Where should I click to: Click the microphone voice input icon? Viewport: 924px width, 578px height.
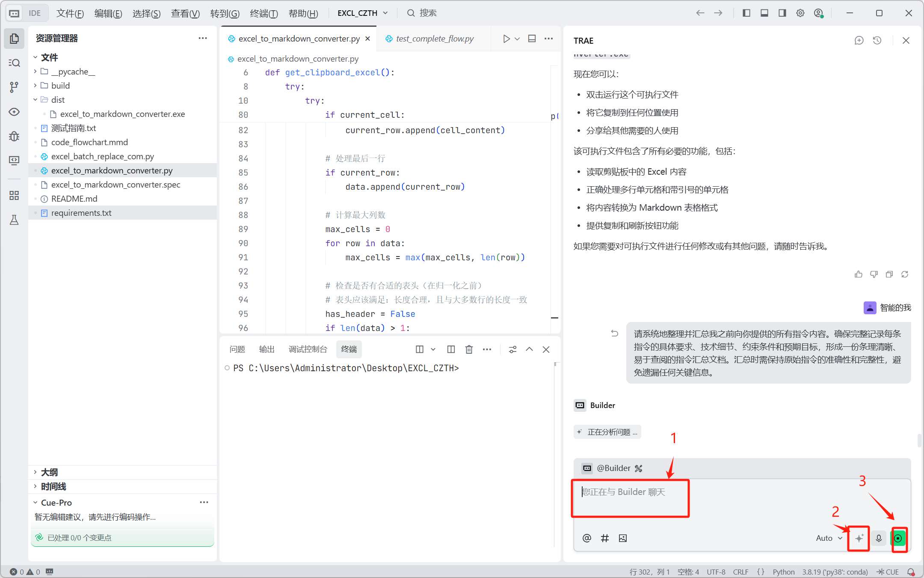[879, 538]
